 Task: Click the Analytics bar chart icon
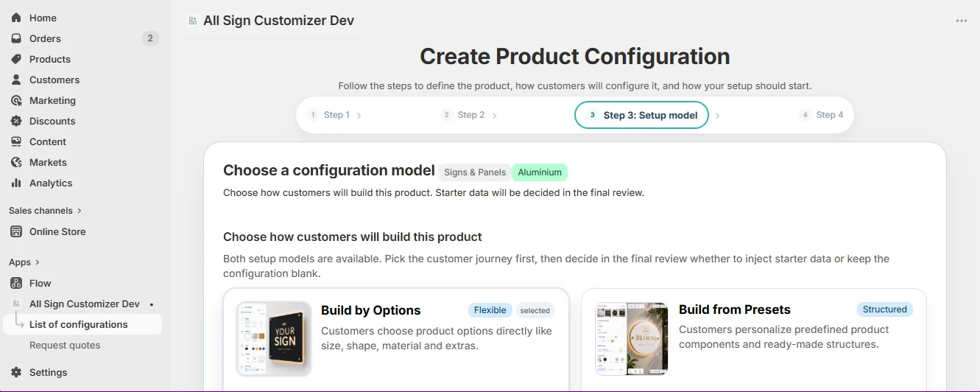(x=16, y=183)
